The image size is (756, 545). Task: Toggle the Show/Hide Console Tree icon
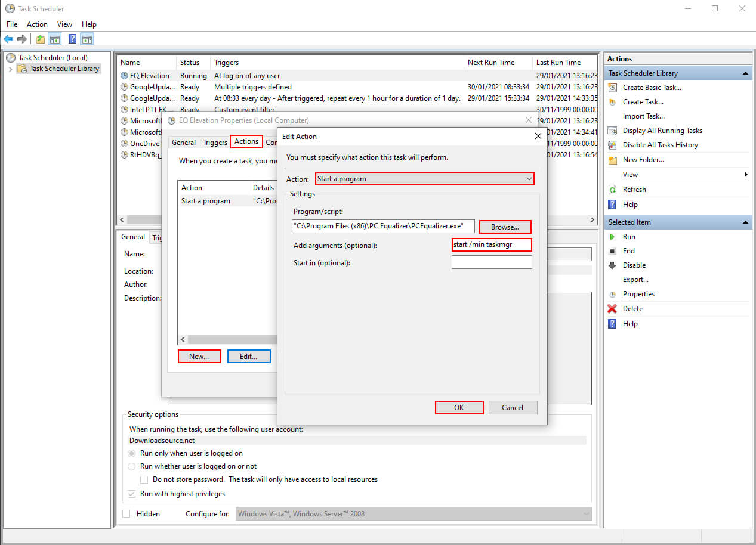[54, 39]
